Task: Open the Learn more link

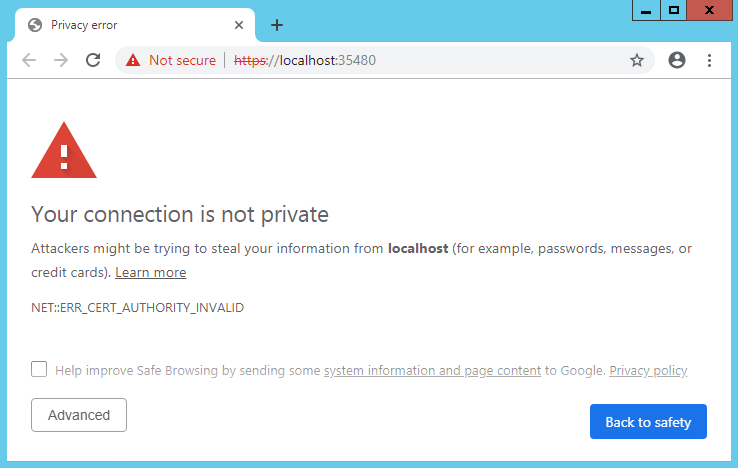Action: (151, 273)
